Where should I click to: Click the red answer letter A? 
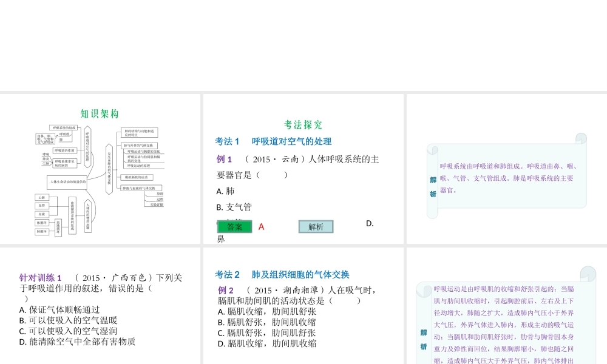[x=261, y=227]
